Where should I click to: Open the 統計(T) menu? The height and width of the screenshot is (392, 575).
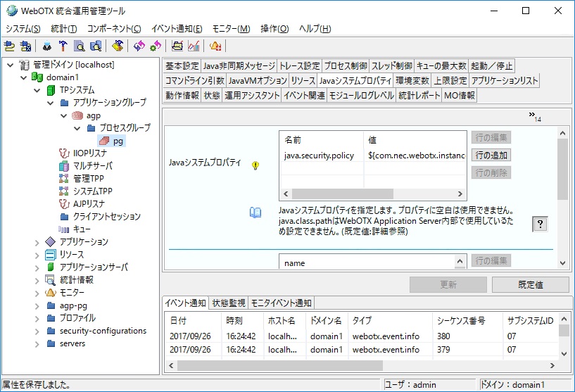coord(64,29)
